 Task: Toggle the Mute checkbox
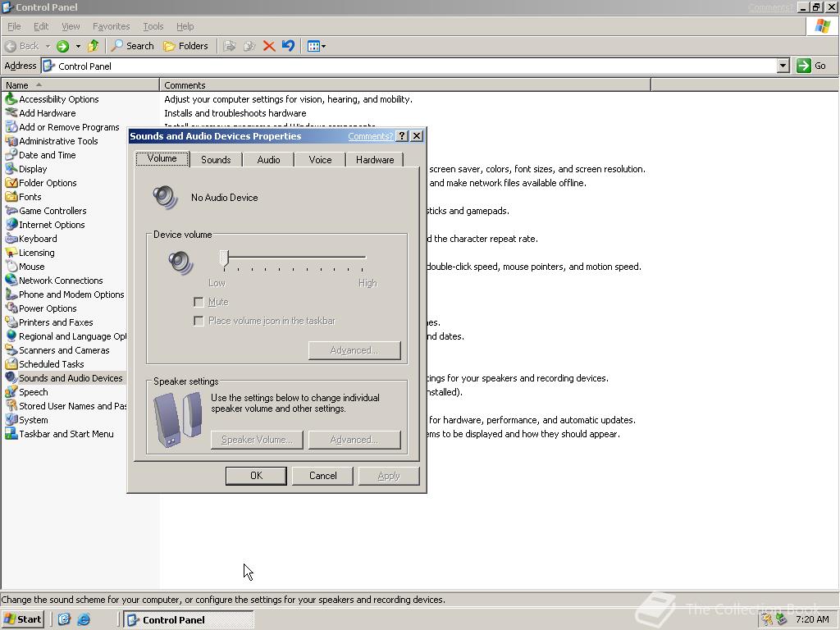(199, 302)
